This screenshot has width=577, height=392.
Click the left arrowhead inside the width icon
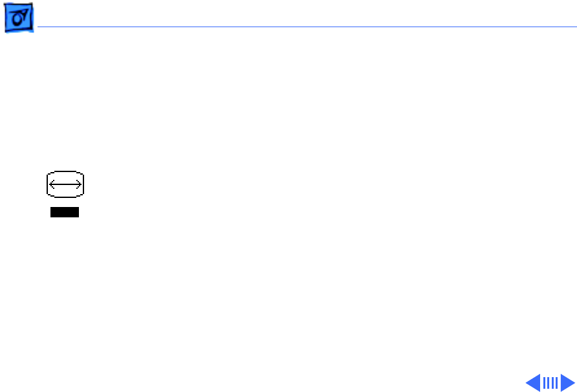[52, 184]
